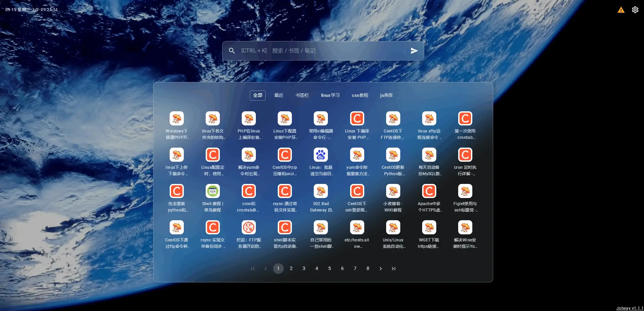Viewport: 644px width, 311px height.
Task: Switch to the 最近 tab
Action: pos(279,95)
